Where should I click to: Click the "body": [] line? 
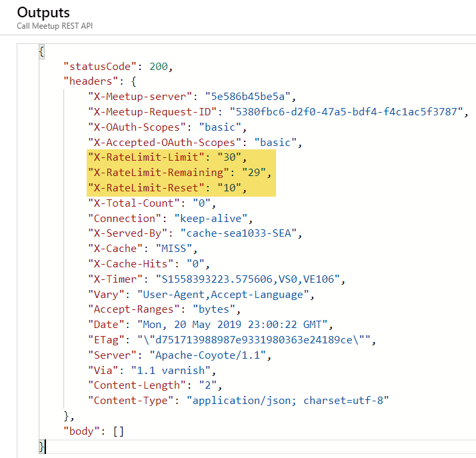(x=93, y=431)
